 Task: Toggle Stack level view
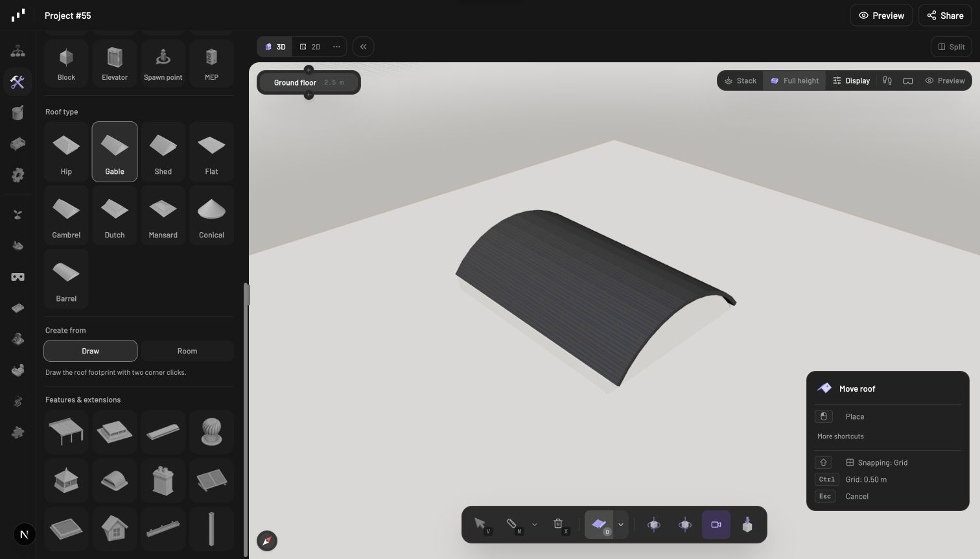pyautogui.click(x=740, y=81)
